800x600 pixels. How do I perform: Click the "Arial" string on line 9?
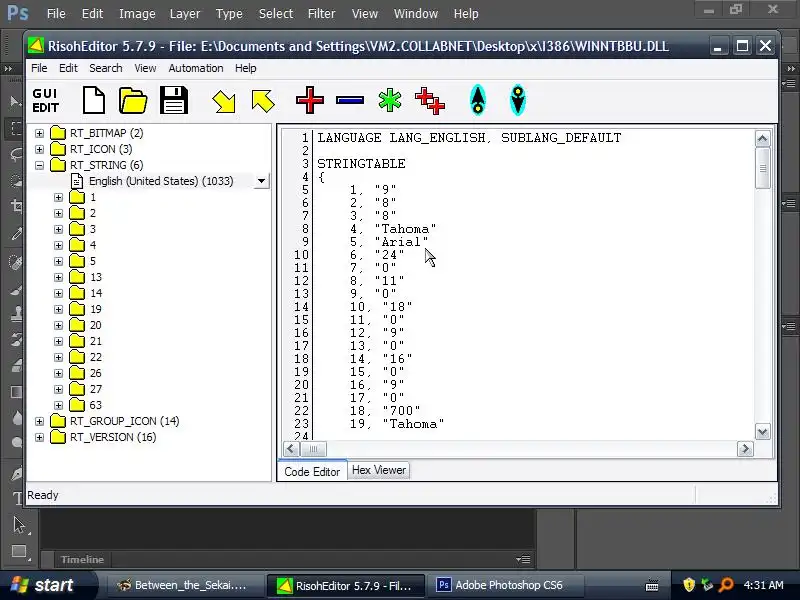(x=401, y=242)
